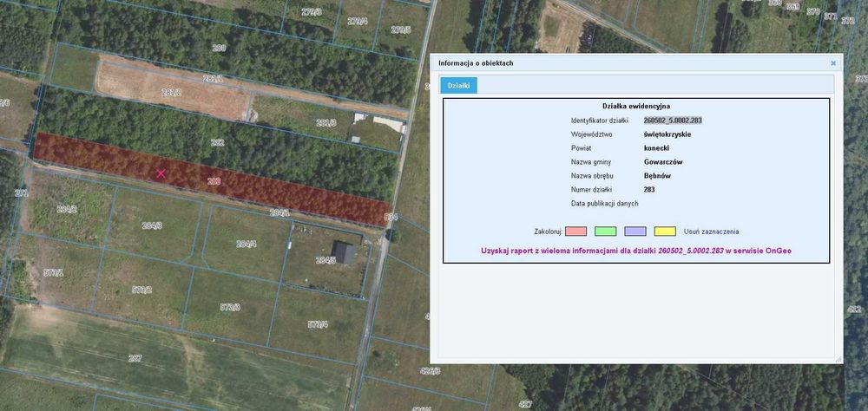Viewport: 868px width, 411px height.
Task: Select parcel 287 on the map
Action: (x=135, y=358)
